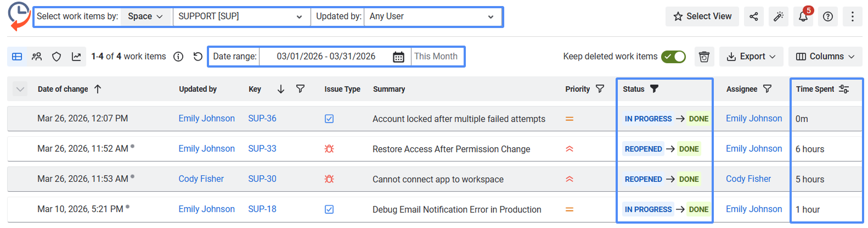
Task: Click the Updated by column header
Action: [x=198, y=89]
